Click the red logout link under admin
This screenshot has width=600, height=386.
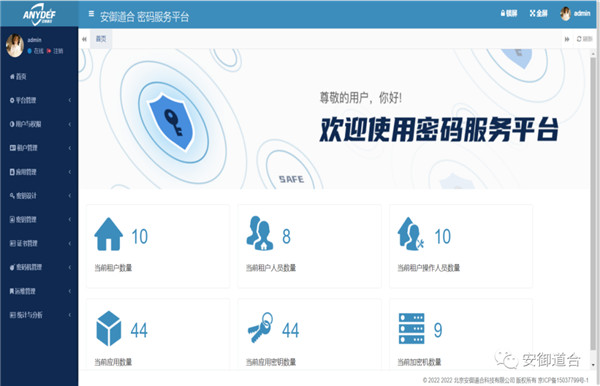point(55,51)
